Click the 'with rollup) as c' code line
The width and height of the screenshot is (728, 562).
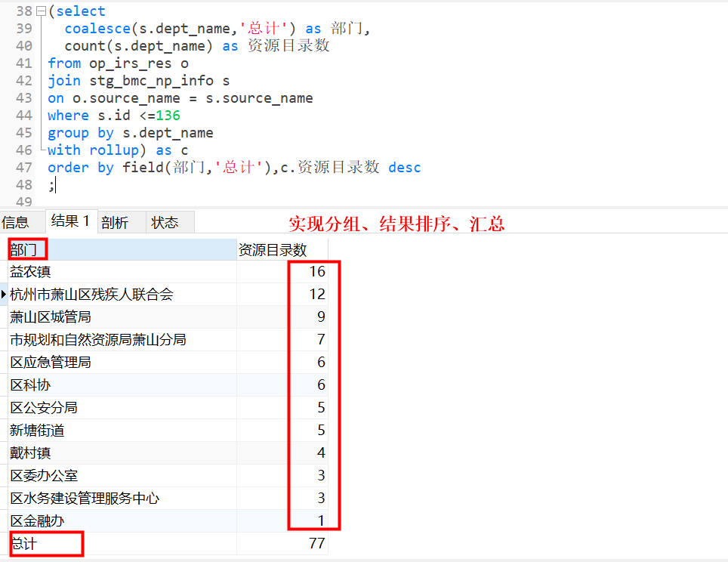pos(118,150)
